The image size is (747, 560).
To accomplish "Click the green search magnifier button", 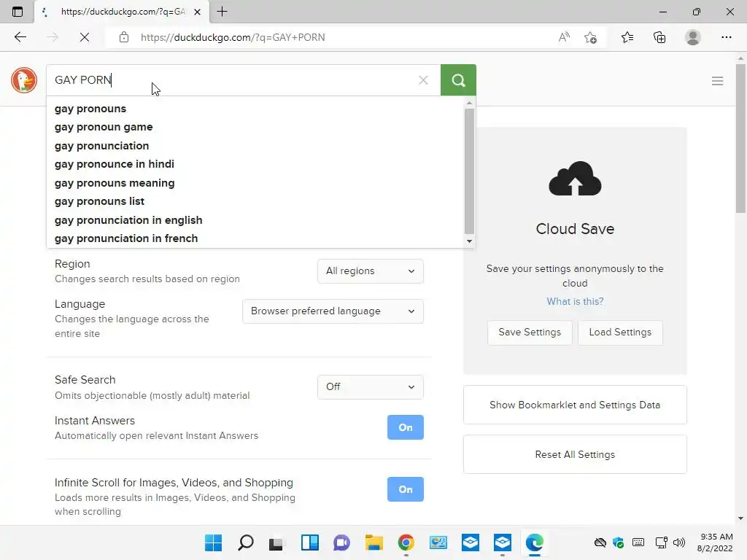I will pyautogui.click(x=458, y=80).
